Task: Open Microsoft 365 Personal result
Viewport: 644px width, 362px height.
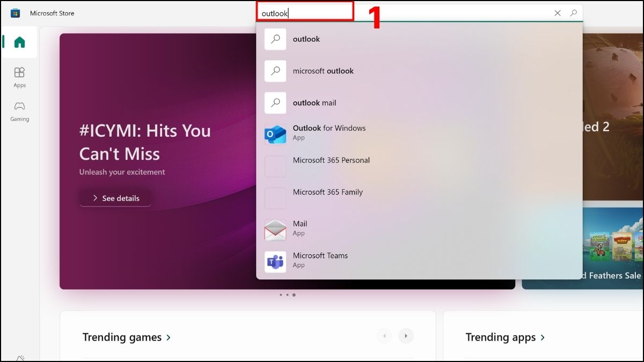Action: pyautogui.click(x=419, y=166)
